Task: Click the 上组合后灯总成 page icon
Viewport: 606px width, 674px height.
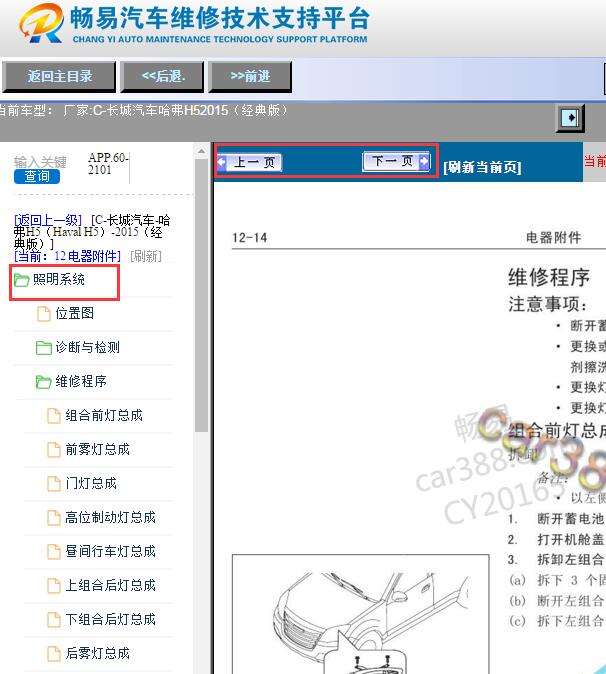Action: pyautogui.click(x=54, y=585)
